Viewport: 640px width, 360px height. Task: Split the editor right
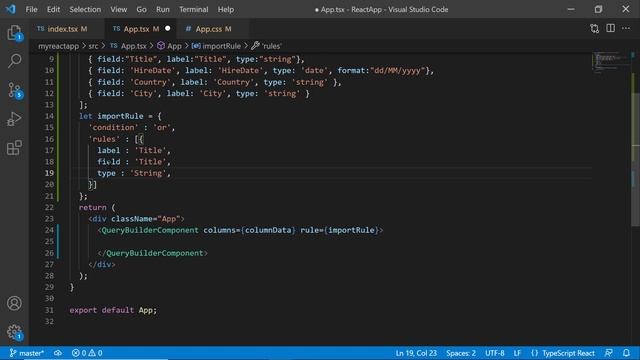[611, 28]
